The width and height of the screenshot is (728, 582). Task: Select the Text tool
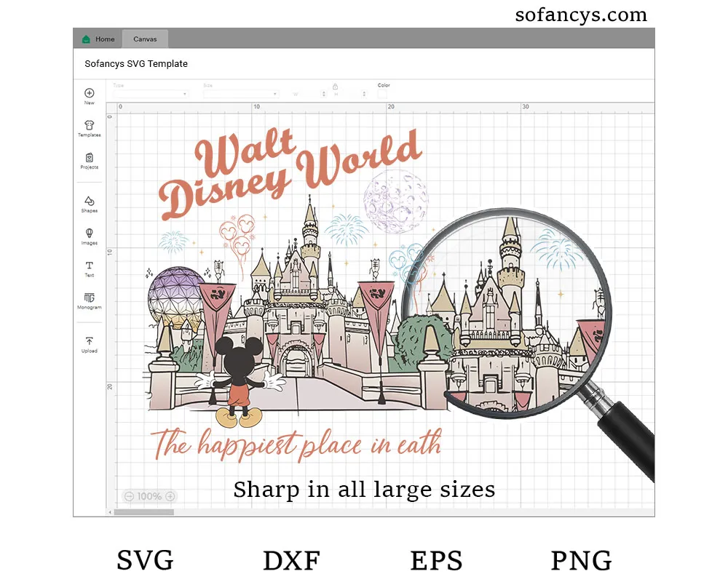point(89,268)
